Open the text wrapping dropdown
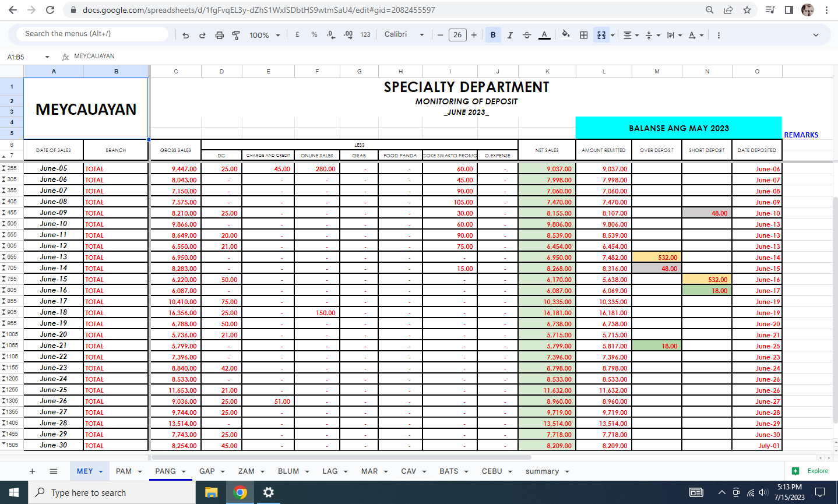 coord(674,35)
